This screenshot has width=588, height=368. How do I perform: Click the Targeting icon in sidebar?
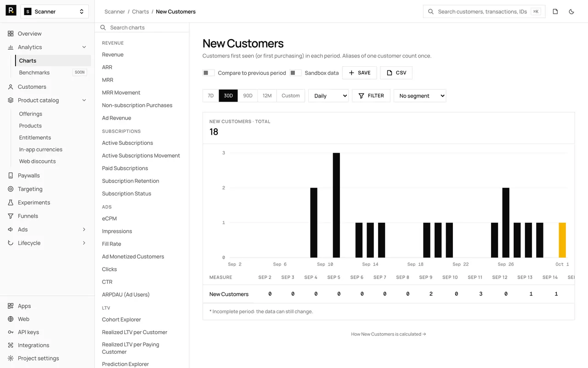coord(11,189)
